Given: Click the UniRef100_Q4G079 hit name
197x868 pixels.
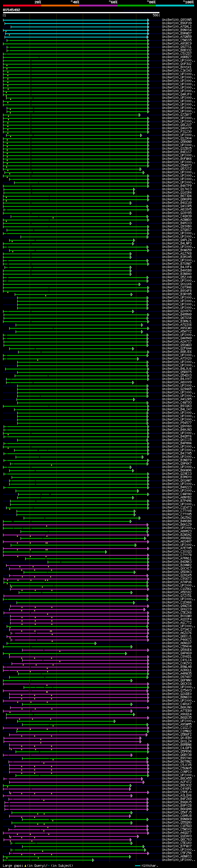Looking at the screenshot, I should [177, 128].
